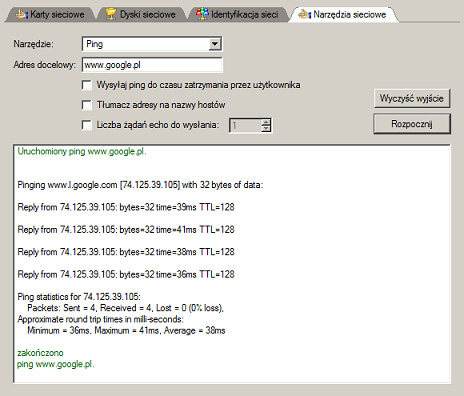Click the 'Packets: Sent = 4' line

[x=125, y=308]
